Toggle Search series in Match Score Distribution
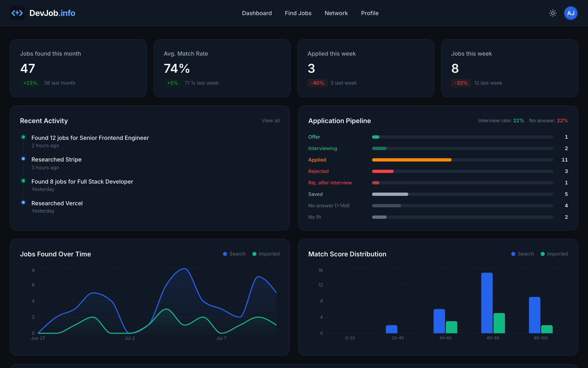This screenshot has width=588, height=368. [x=522, y=254]
